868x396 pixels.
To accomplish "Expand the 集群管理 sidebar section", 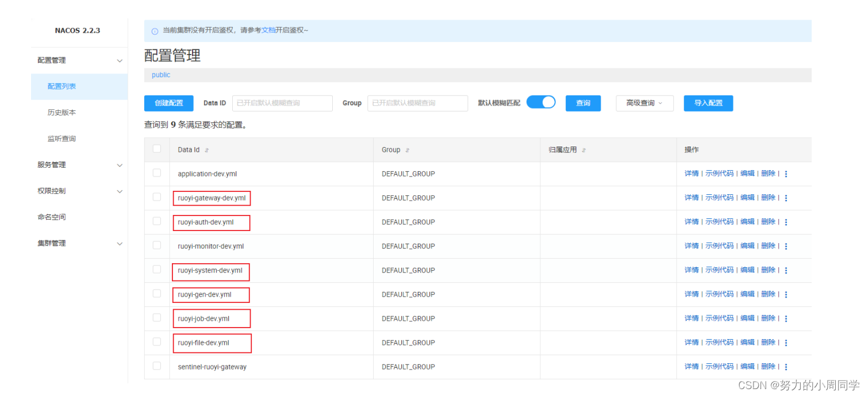I will pos(120,244).
